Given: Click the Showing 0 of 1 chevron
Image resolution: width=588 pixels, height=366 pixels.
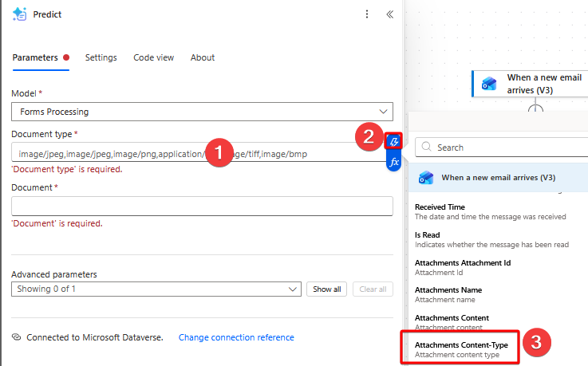Looking at the screenshot, I should point(293,289).
